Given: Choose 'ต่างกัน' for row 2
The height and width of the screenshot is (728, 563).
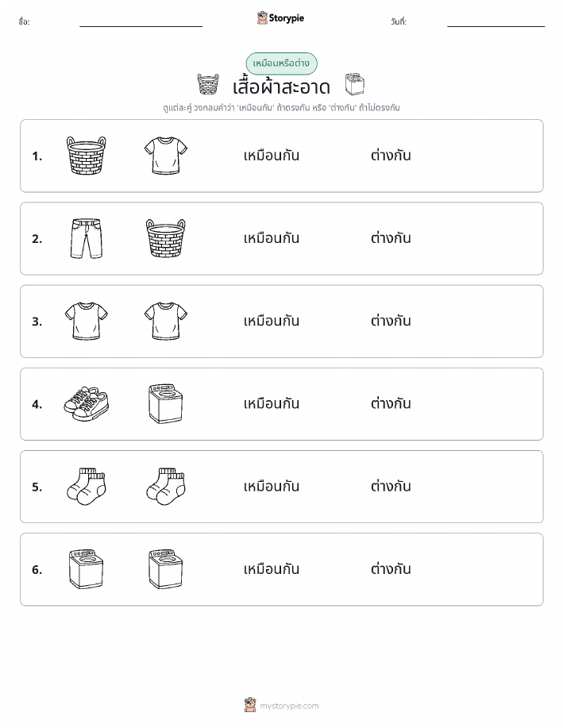Looking at the screenshot, I should pos(391,238).
